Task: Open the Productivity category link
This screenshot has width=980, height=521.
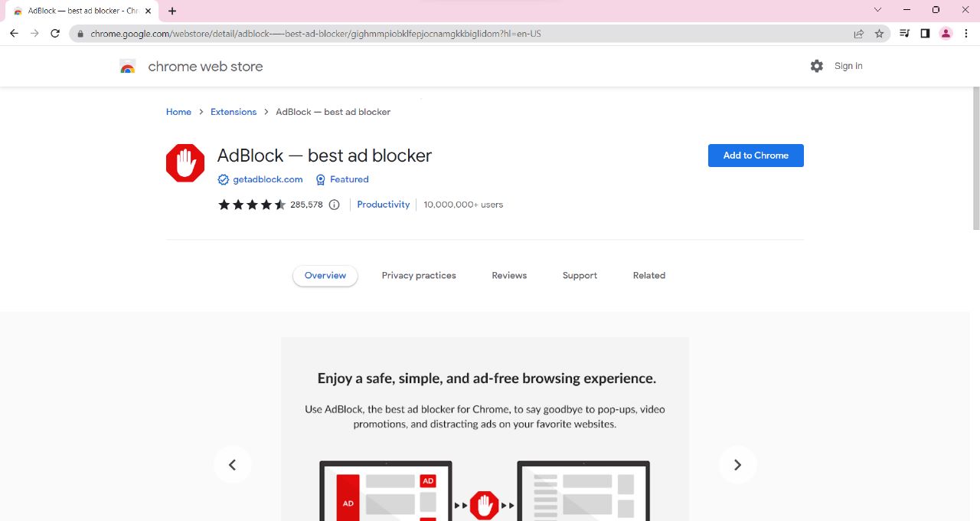Action: click(x=383, y=205)
